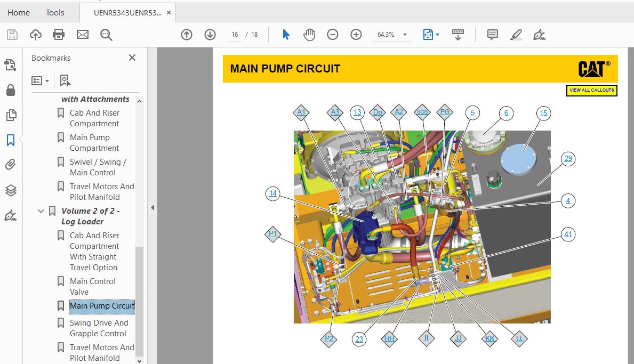Switch to the Tools tab
Viewport: 634px width, 364px height.
tap(55, 12)
